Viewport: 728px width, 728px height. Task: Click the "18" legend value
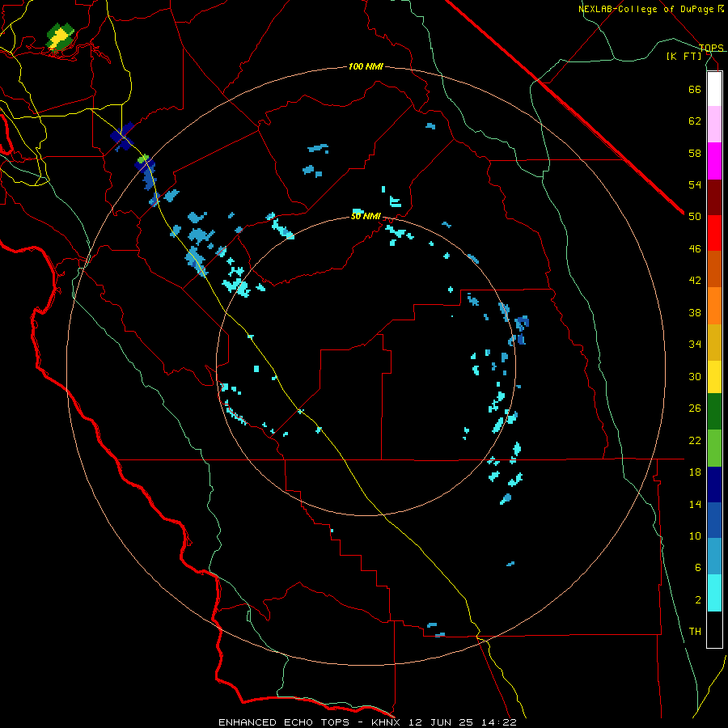coord(695,472)
